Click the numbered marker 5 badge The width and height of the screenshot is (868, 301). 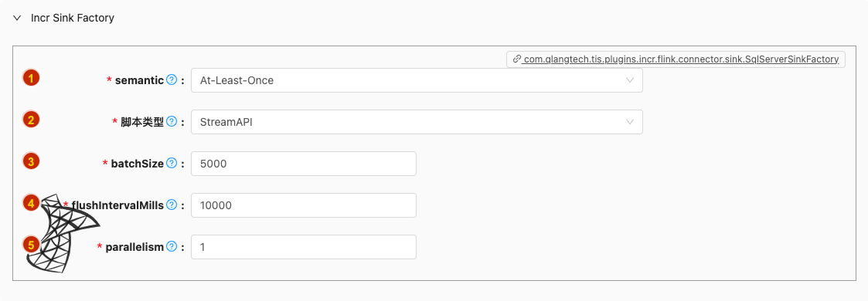click(30, 245)
